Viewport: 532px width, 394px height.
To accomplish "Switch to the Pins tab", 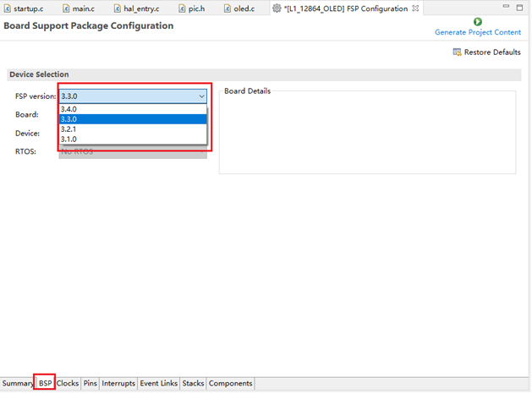I will 90,384.
